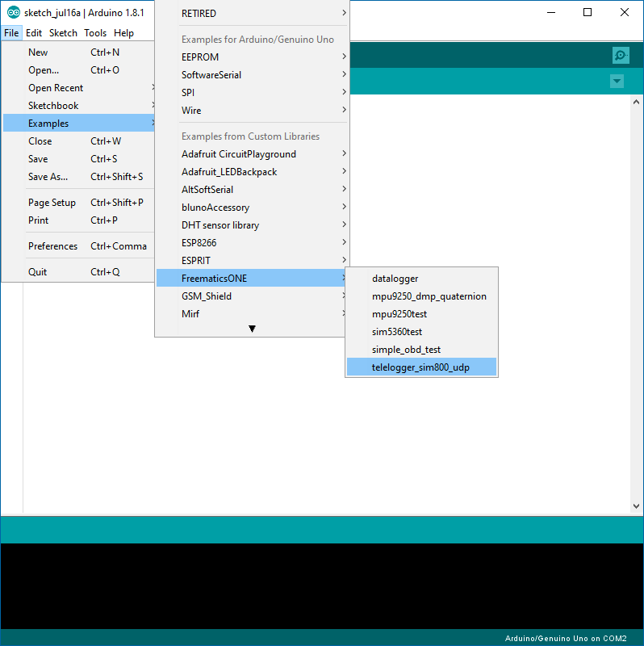Expand the RETIRED examples submenu

coord(253,13)
